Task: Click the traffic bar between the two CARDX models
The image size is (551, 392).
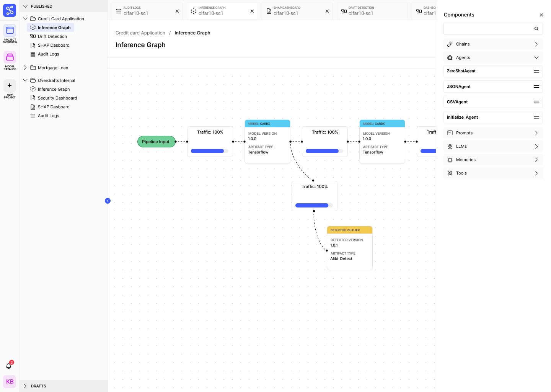Action: click(324, 151)
